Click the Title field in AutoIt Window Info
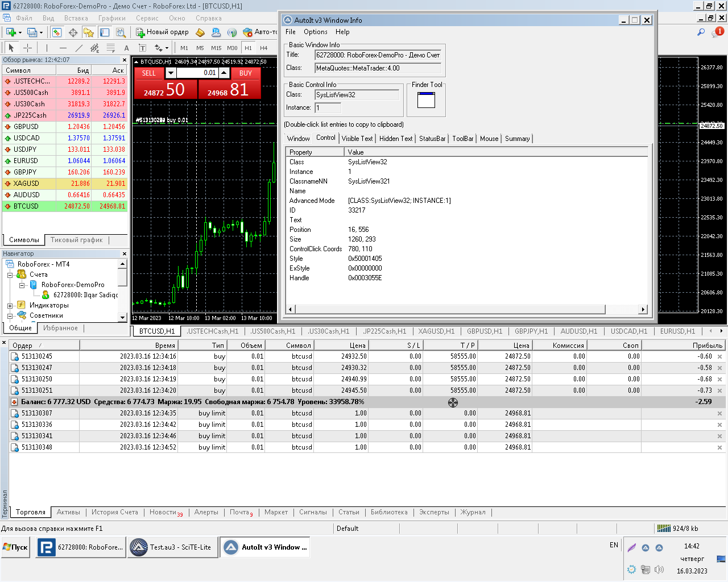This screenshot has width=728, height=582. click(378, 55)
